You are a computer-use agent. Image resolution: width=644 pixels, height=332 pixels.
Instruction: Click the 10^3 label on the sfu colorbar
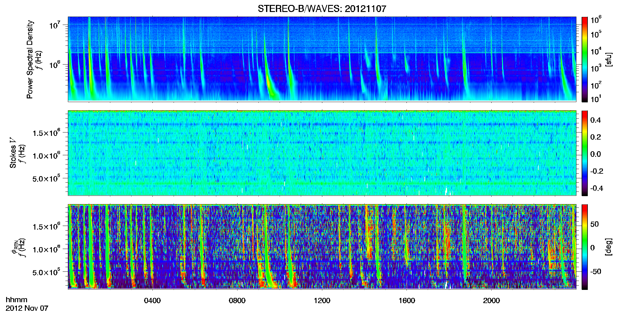(x=596, y=68)
